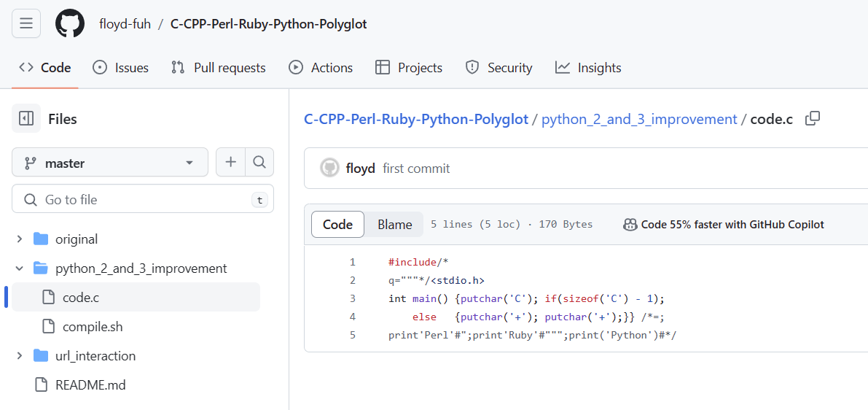Expand the original folder
The width and height of the screenshot is (868, 410).
[x=20, y=239]
